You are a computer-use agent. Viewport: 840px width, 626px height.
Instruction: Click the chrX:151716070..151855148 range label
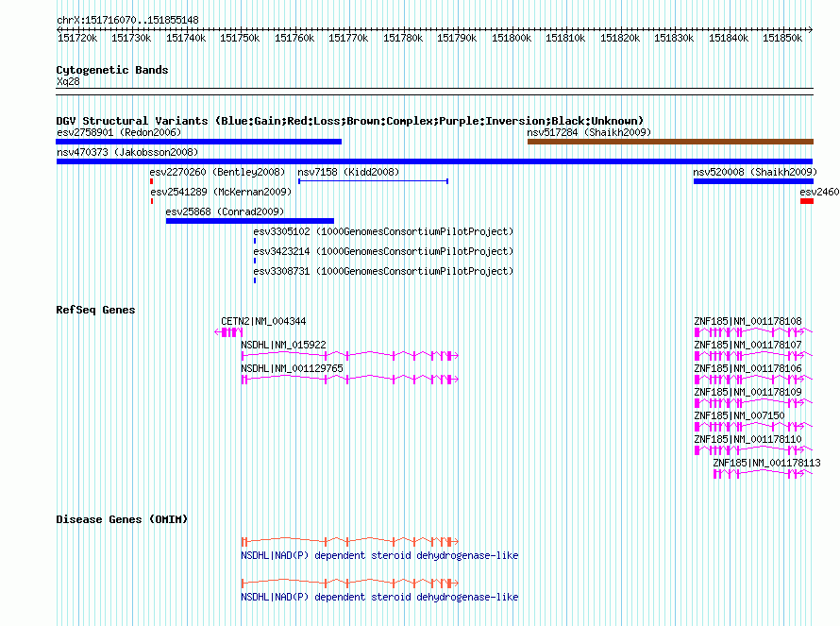[127, 20]
